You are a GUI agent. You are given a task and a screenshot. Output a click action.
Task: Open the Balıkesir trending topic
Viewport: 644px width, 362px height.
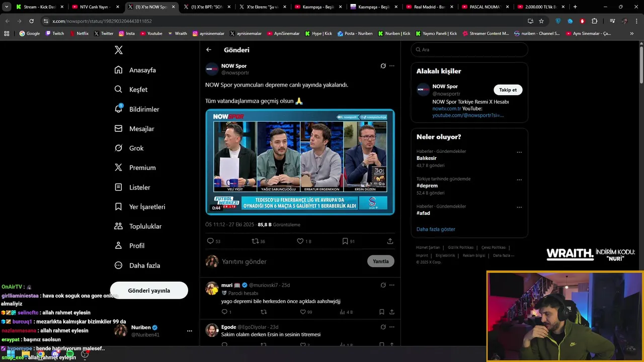pyautogui.click(x=427, y=158)
